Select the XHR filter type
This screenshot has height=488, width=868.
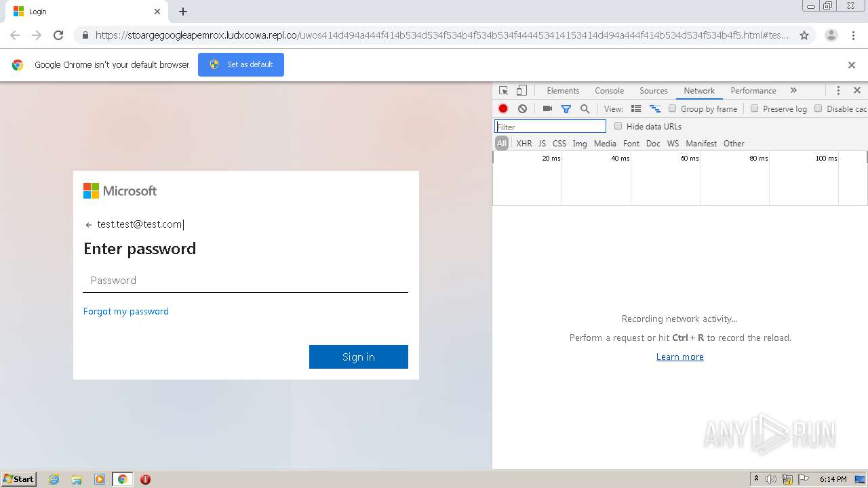[x=524, y=144]
